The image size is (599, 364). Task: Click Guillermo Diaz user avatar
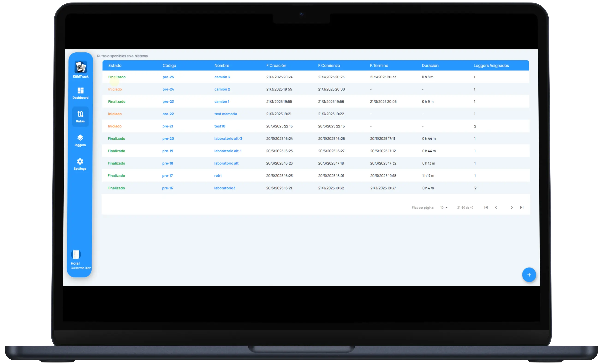click(76, 255)
